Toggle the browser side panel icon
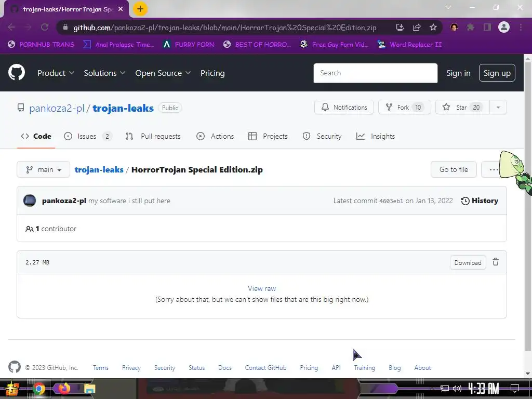Viewport: 532px width, 399px height. (487, 27)
